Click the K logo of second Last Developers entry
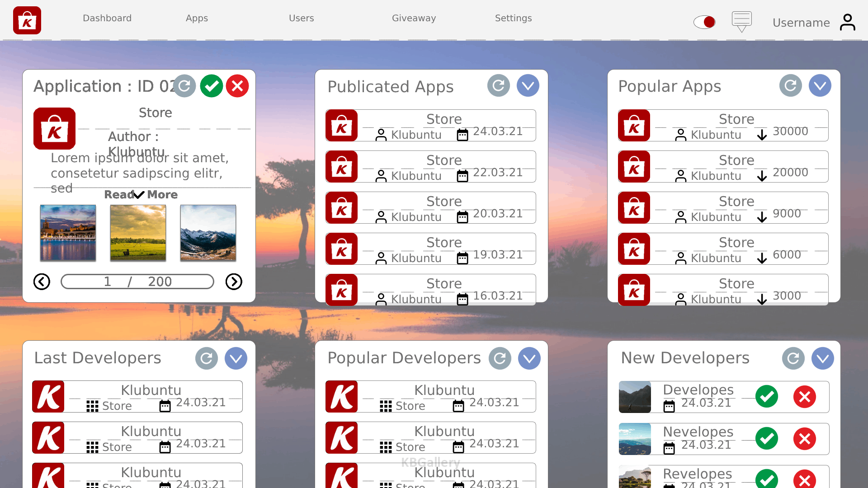The width and height of the screenshot is (868, 488). pos(48,438)
